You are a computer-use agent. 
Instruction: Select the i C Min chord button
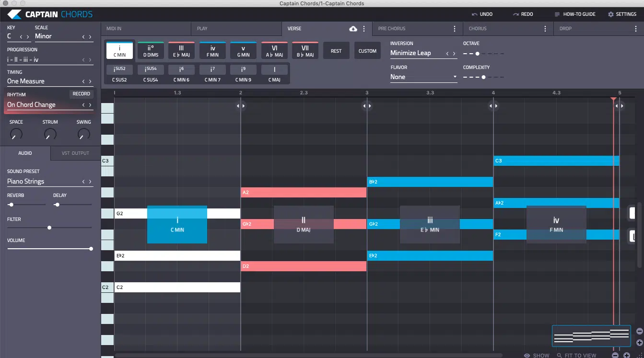pyautogui.click(x=119, y=51)
